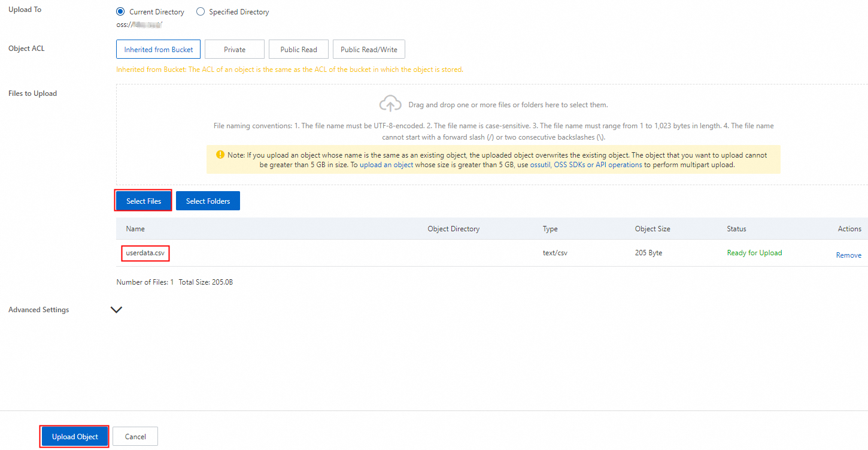868x450 pixels.
Task: Click the cloud upload icon in drop area
Action: point(390,104)
